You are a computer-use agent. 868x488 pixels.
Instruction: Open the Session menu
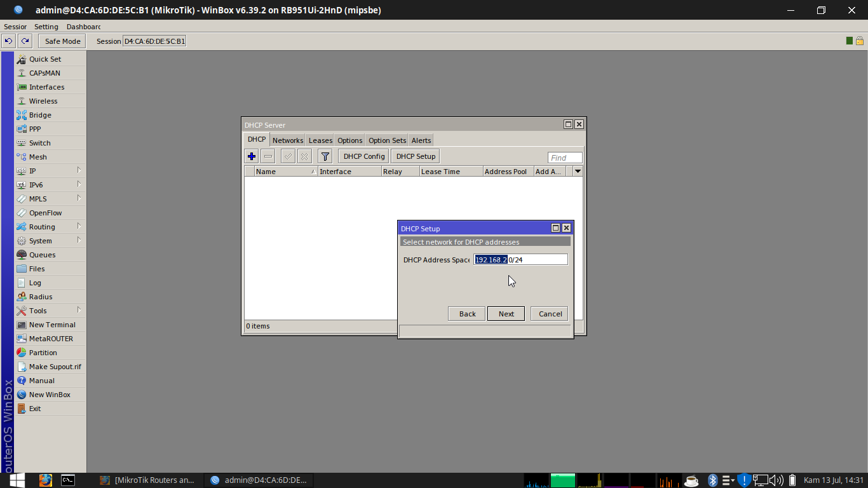coord(15,27)
